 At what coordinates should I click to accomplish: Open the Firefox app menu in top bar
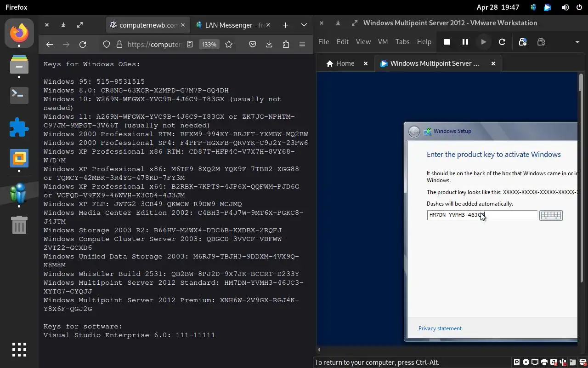point(17,7)
